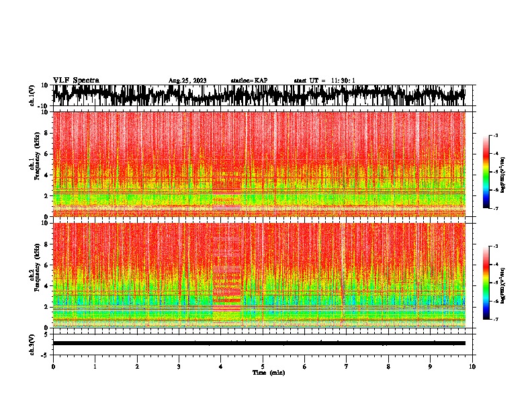Click time axis tick label "2"
The height and width of the screenshot is (411, 532).
[137, 367]
